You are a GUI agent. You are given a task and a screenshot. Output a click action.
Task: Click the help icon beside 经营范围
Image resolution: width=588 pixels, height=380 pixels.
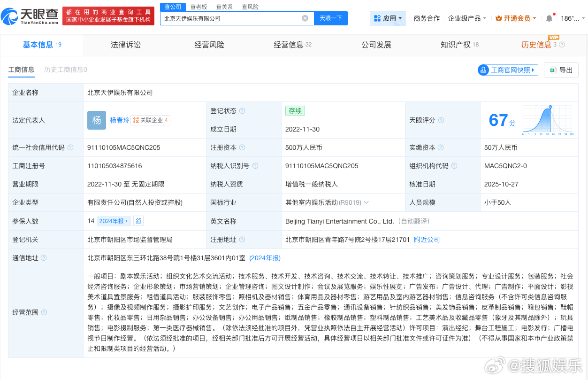click(44, 312)
